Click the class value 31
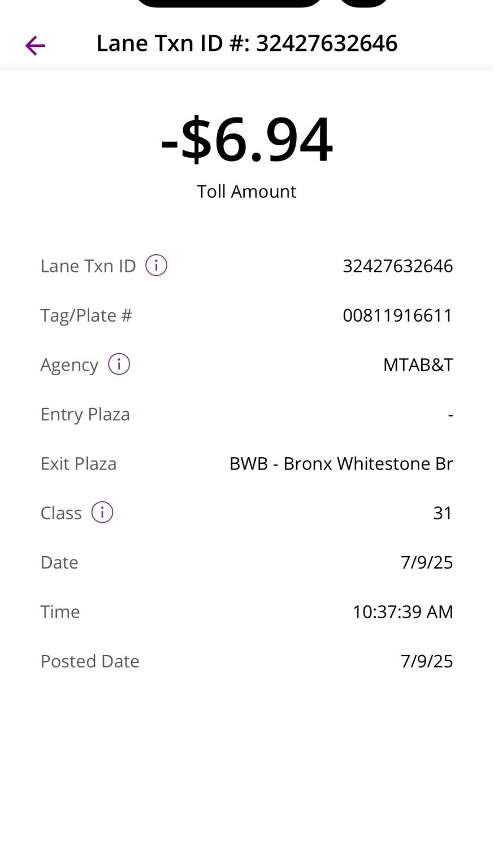The height and width of the screenshot is (868, 494). coord(443,513)
